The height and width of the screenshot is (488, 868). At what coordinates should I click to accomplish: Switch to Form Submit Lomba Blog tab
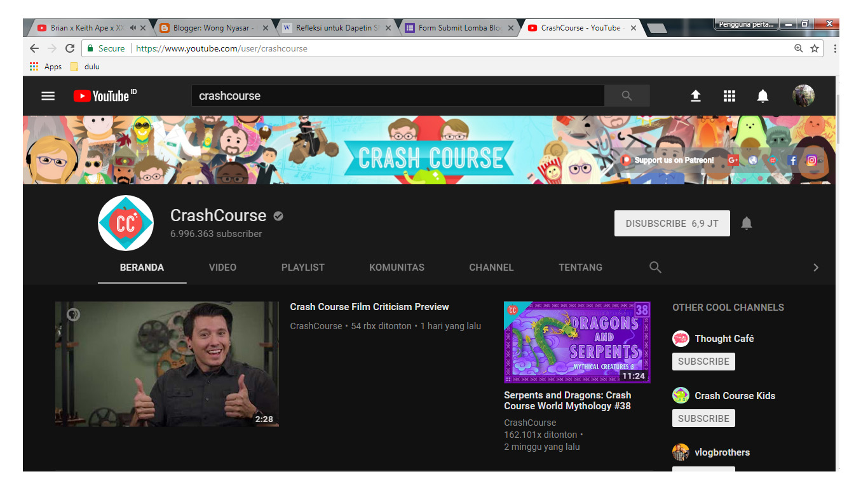458,28
